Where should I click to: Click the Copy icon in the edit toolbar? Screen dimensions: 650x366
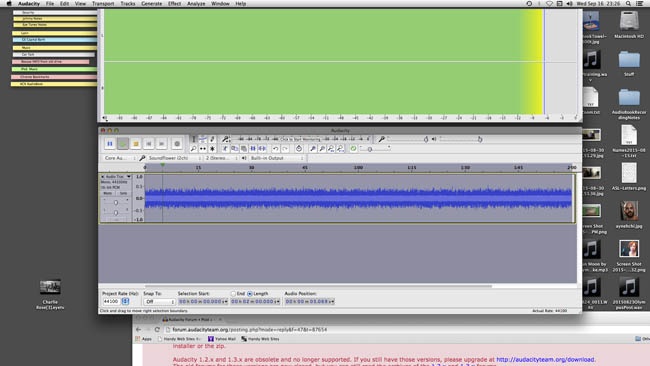(234, 148)
